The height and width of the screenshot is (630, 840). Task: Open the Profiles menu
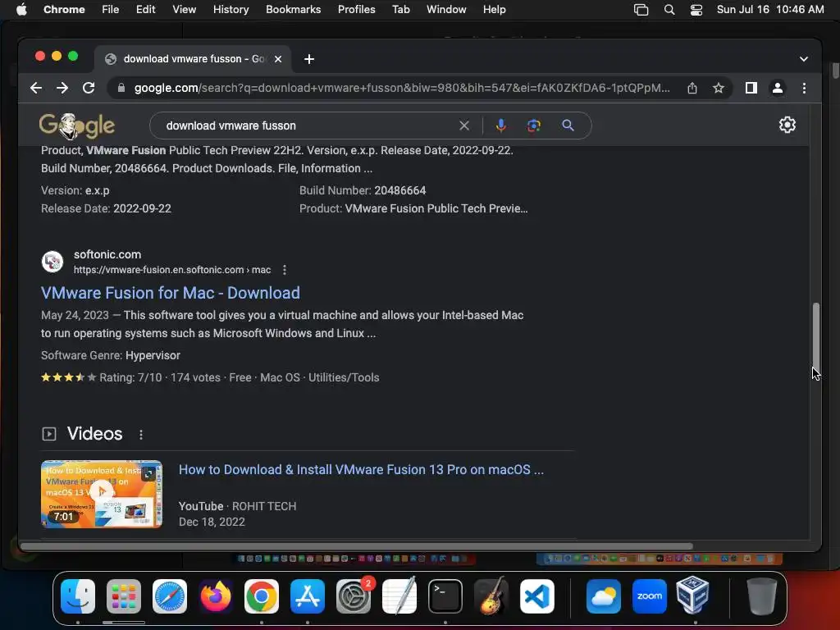(x=356, y=10)
